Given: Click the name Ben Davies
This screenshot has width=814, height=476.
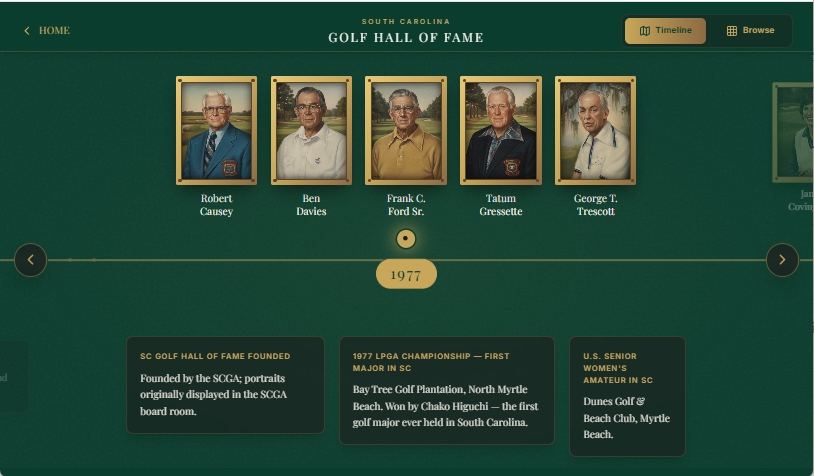Looking at the screenshot, I should 311,205.
